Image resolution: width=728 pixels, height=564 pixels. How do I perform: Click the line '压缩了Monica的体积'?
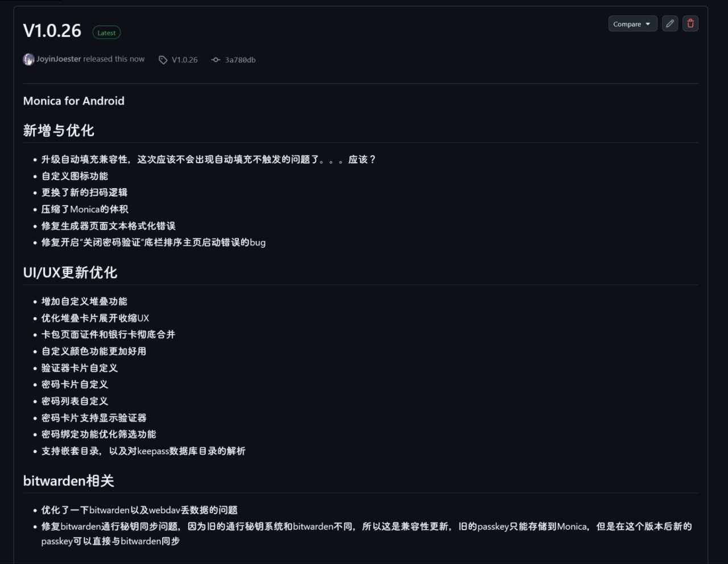click(85, 209)
